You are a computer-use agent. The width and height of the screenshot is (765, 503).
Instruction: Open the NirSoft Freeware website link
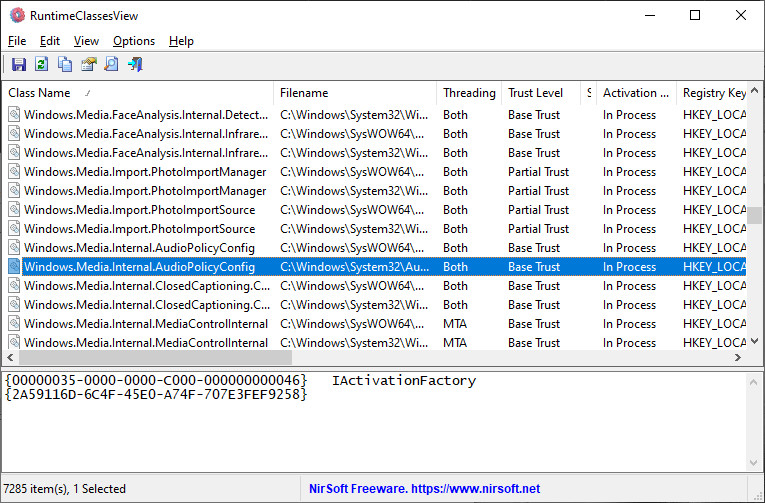click(424, 488)
